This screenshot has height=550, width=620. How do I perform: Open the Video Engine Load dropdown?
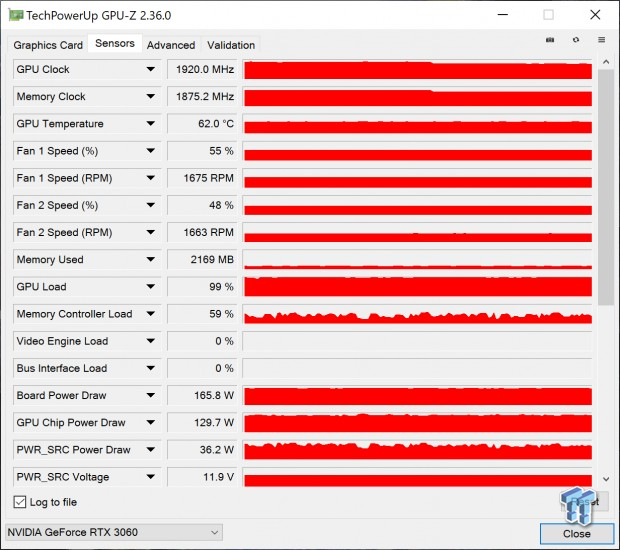(x=150, y=341)
